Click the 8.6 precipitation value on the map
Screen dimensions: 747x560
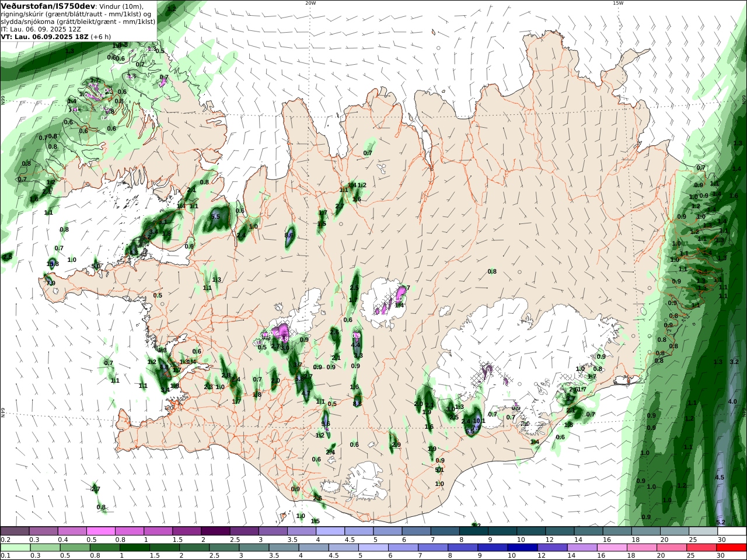click(289, 235)
